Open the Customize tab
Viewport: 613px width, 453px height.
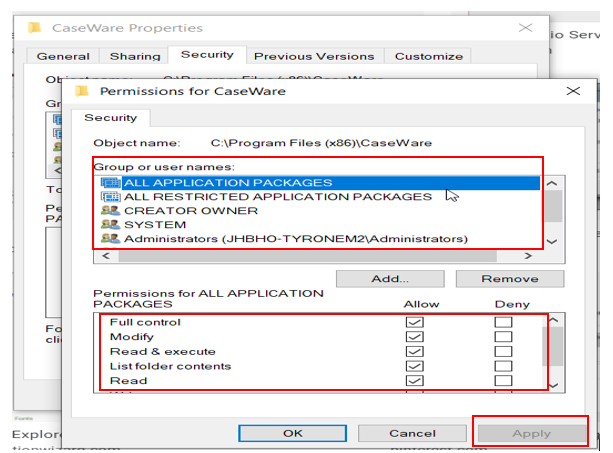tap(429, 56)
